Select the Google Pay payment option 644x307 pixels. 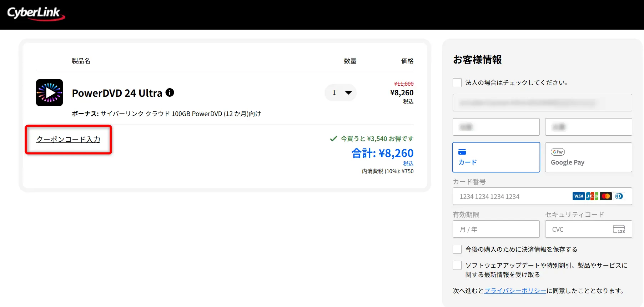(589, 157)
